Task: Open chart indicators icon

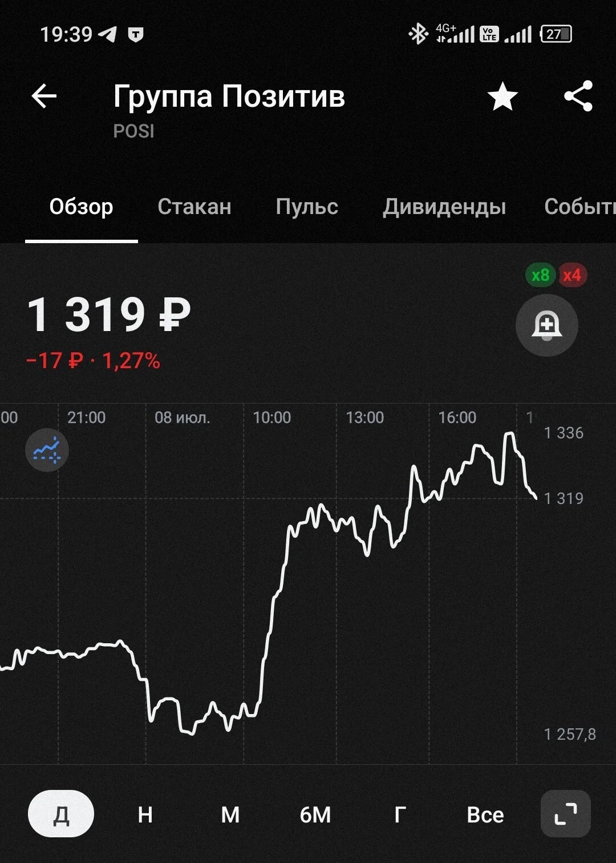Action: click(47, 450)
